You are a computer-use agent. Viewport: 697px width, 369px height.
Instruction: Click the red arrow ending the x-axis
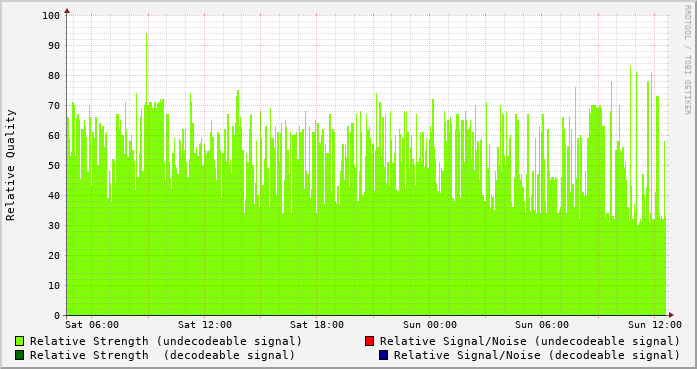click(671, 315)
